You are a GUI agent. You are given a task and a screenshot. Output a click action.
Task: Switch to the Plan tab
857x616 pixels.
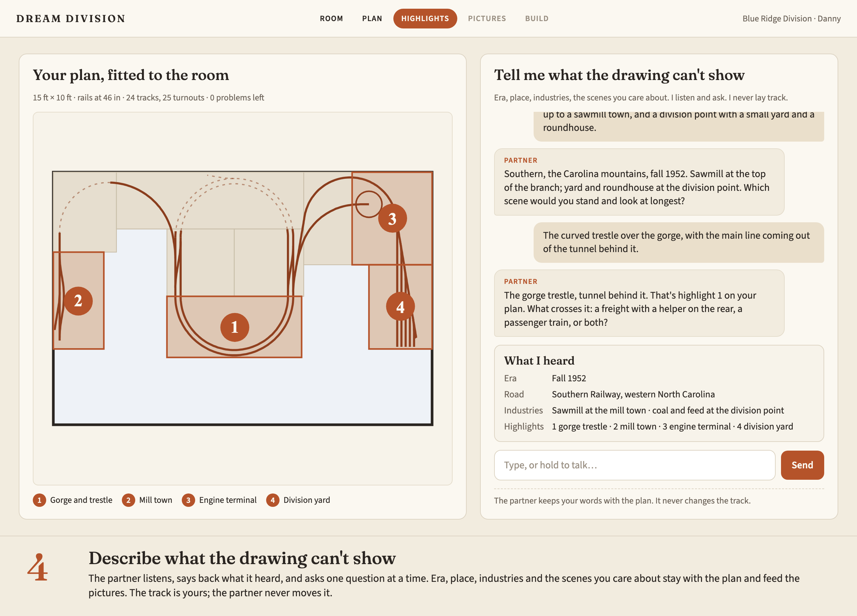click(372, 18)
